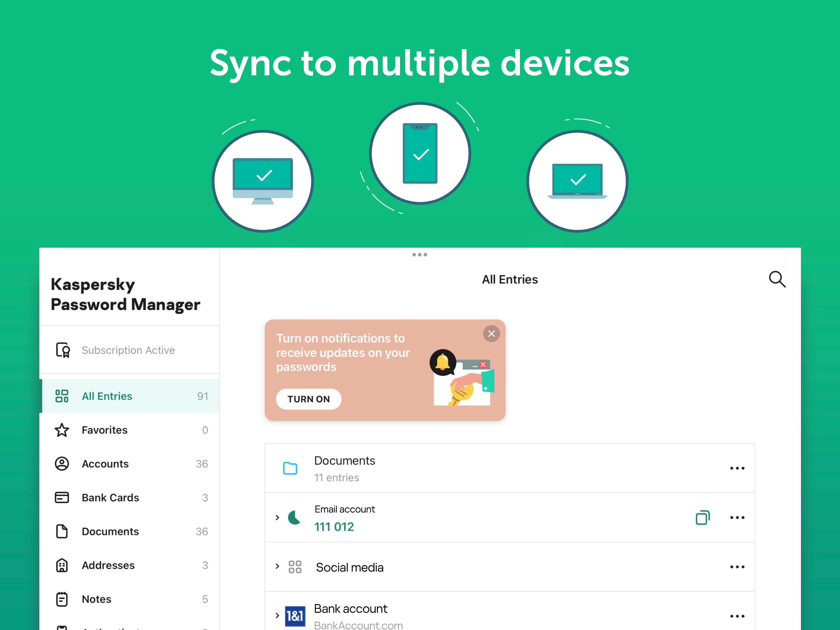
Task: Expand the Bank account entry chevron
Action: pyautogui.click(x=277, y=616)
